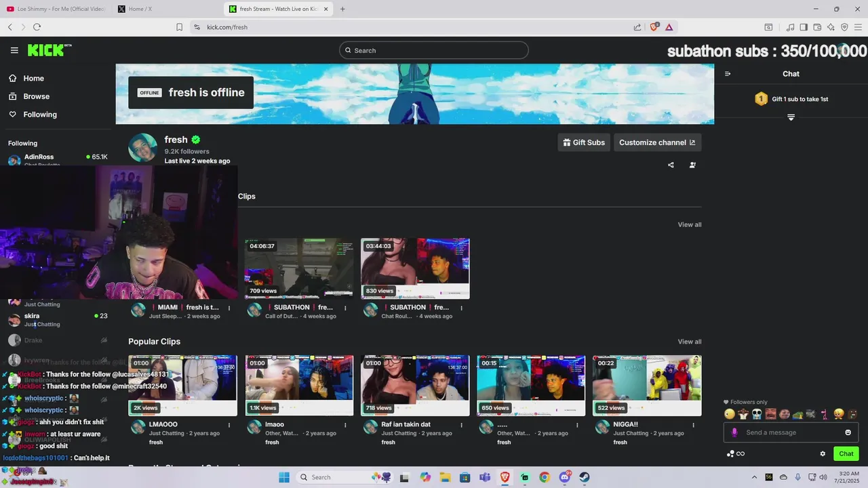Open Steam from the Windows taskbar
Viewport: 868px width, 488px height.
[585, 477]
